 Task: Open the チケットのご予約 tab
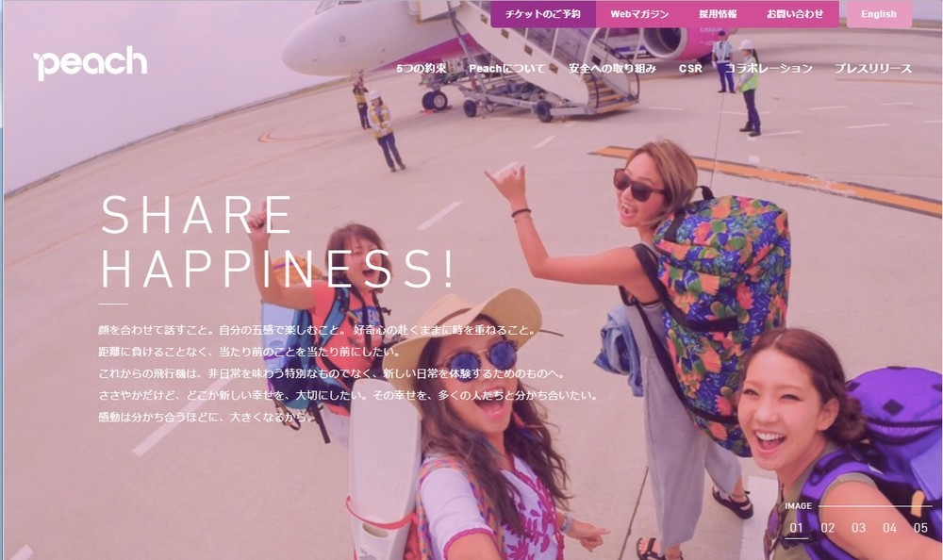pyautogui.click(x=543, y=14)
